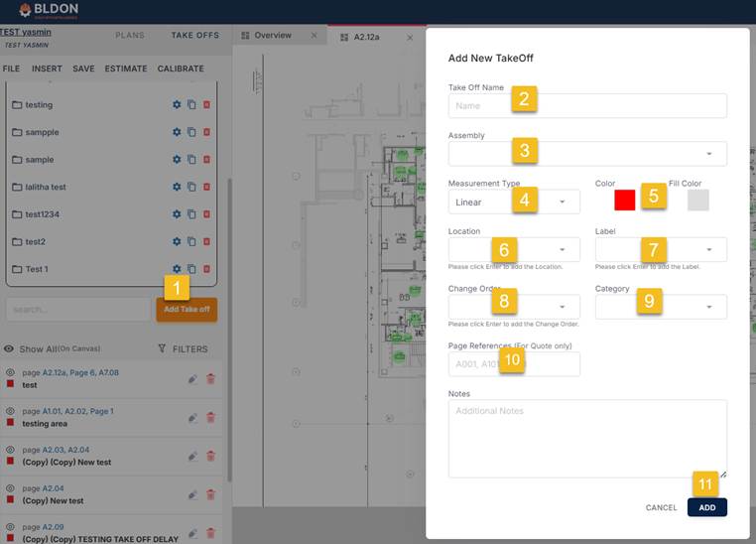Screen dimensions: 756x544
Task: Click the Take Off Name input field
Action: tap(587, 105)
